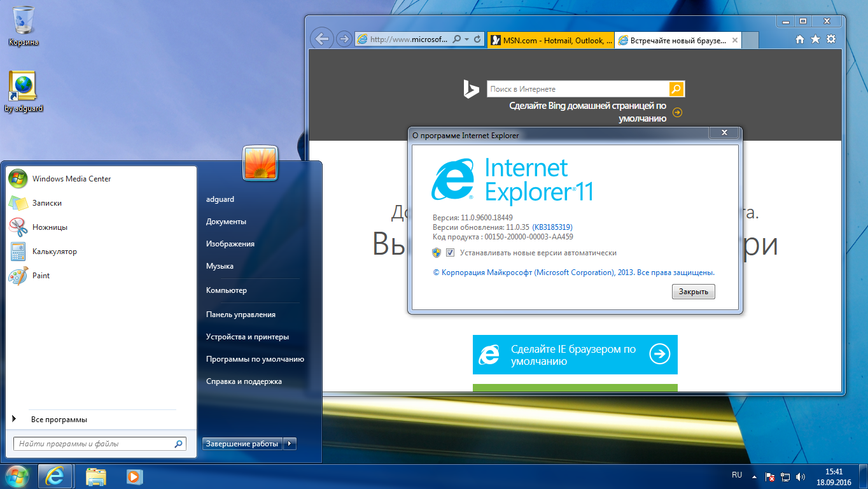The width and height of the screenshot is (868, 489).
Task: Click the Завершение работы button
Action: pos(242,444)
